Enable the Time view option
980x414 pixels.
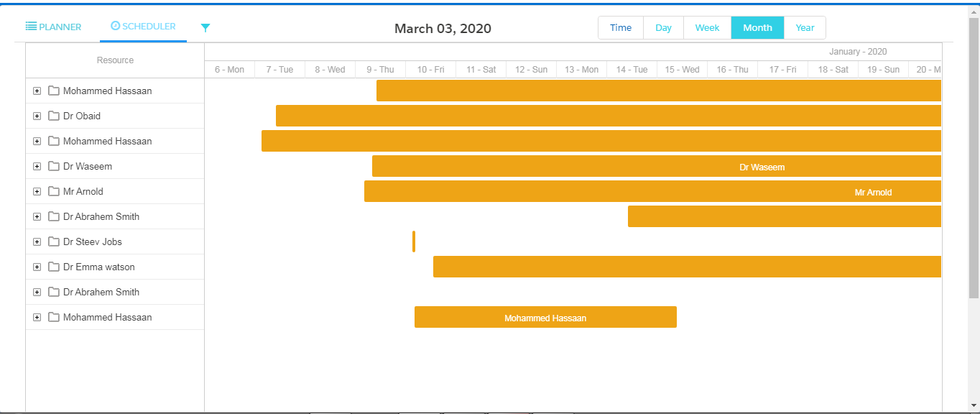[x=620, y=27]
